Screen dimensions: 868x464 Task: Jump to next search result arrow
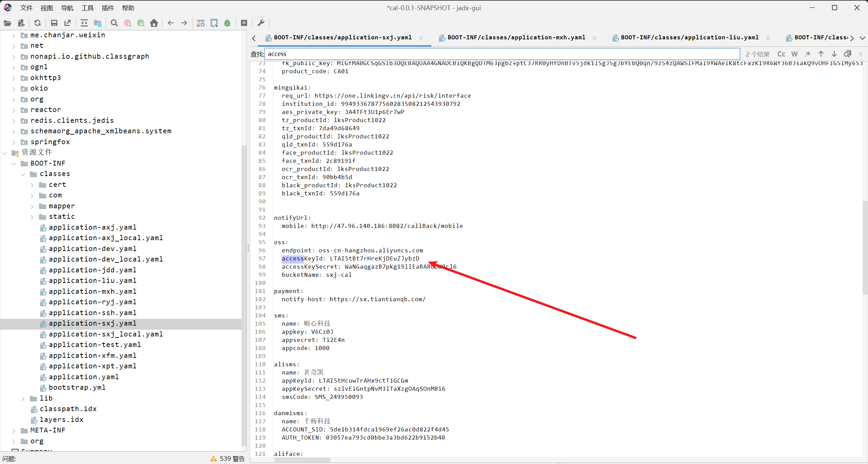834,54
